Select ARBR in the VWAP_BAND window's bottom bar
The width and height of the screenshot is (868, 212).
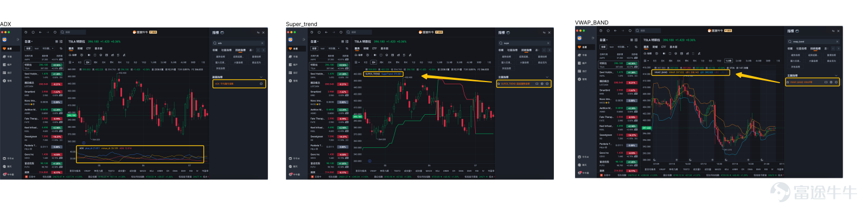pos(735,170)
